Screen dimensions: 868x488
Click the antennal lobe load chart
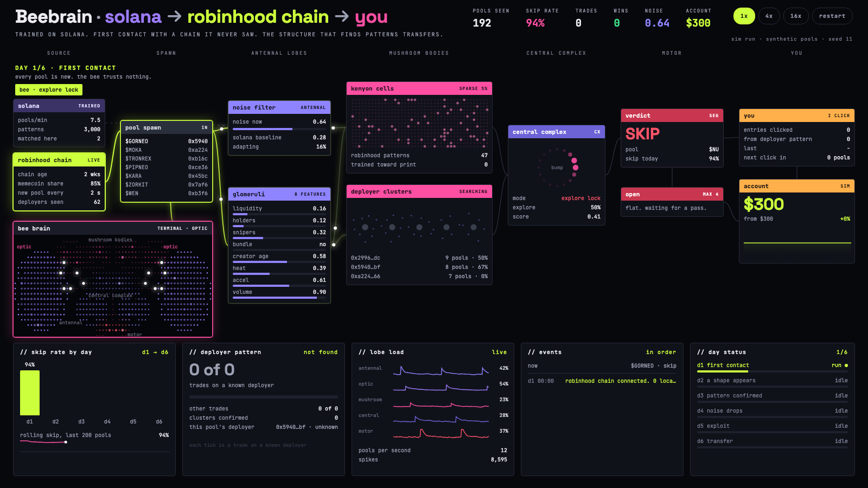point(441,370)
